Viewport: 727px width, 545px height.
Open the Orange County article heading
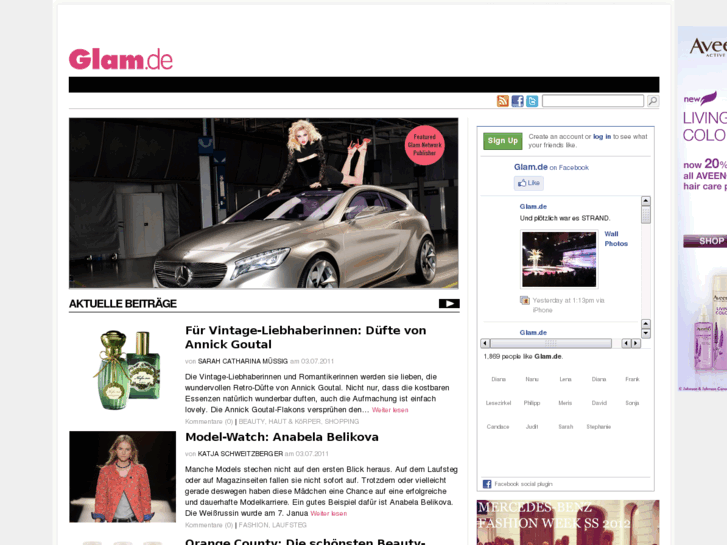305,541
